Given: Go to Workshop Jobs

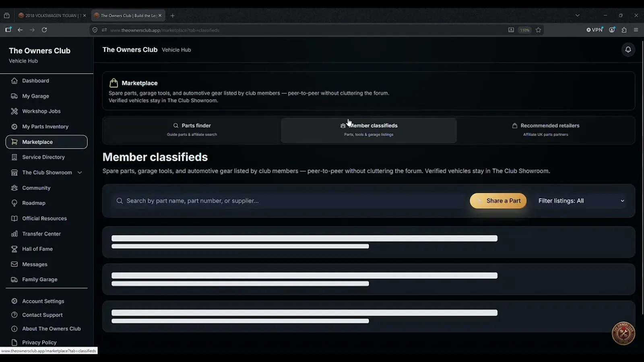Looking at the screenshot, I should point(46,111).
